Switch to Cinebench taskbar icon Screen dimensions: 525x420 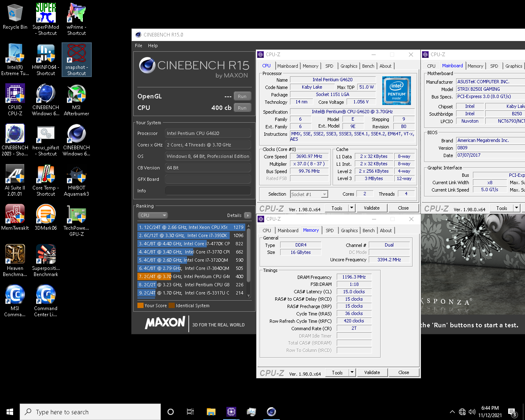[272, 412]
